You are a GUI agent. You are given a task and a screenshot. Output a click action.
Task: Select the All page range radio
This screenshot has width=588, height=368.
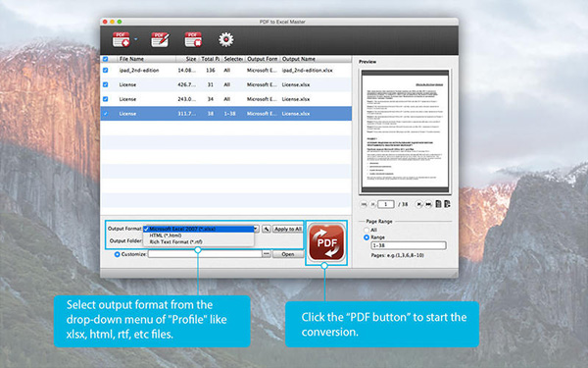coord(367,230)
